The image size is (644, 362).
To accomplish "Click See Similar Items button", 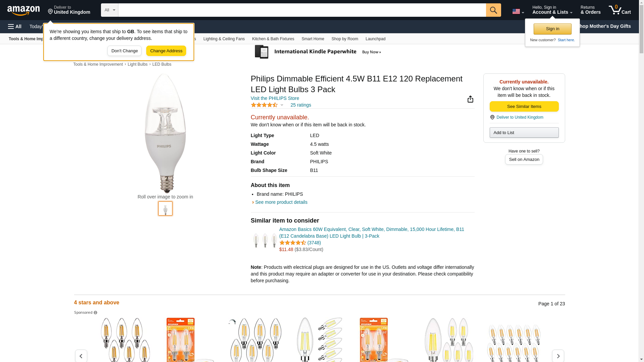I will pyautogui.click(x=524, y=107).
